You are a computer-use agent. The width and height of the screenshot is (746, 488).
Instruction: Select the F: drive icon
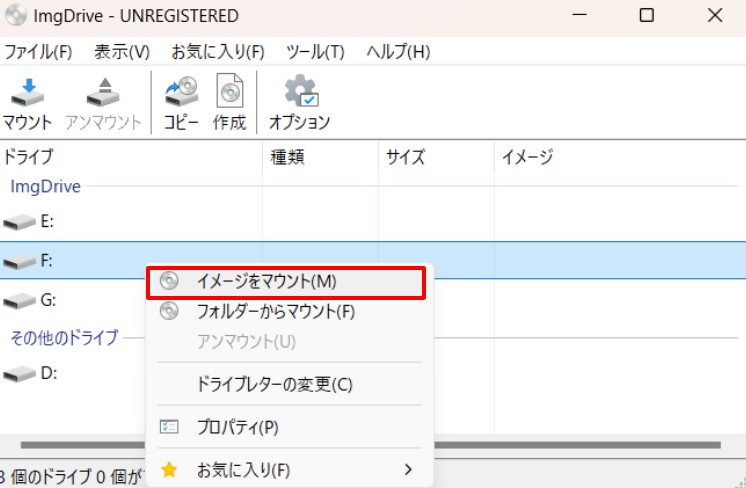pos(19,261)
